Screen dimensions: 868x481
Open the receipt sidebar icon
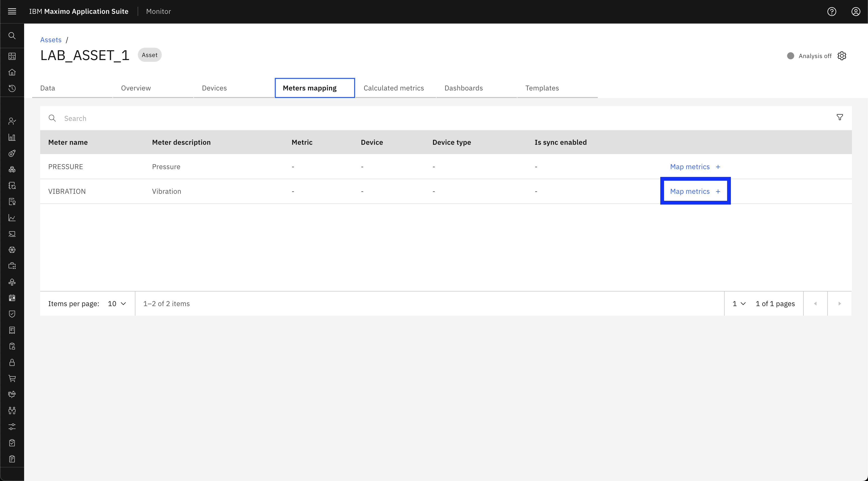pos(12,330)
